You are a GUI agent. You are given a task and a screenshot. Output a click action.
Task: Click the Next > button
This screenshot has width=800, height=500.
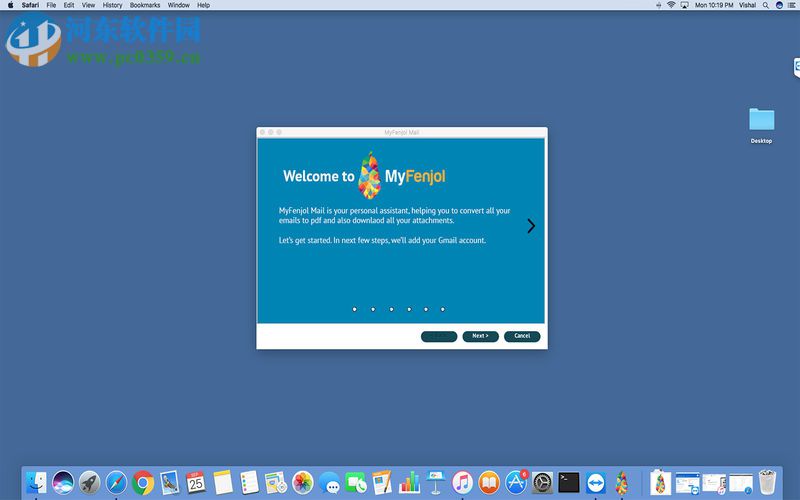(x=480, y=336)
